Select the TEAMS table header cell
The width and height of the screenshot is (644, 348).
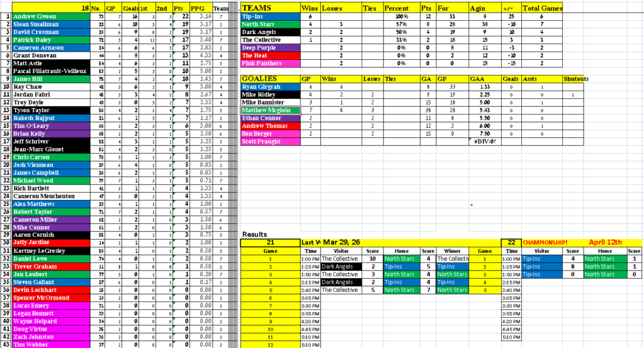click(x=270, y=8)
